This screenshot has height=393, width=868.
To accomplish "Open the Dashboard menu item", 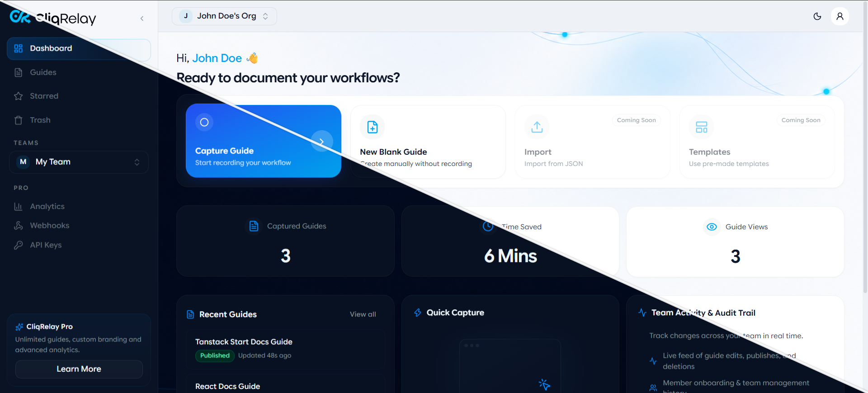I will (x=79, y=48).
